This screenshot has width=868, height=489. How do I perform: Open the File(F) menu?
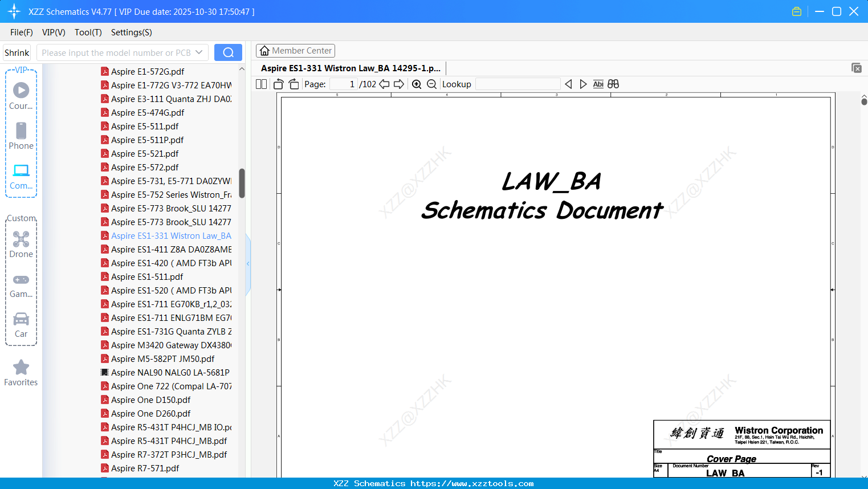22,32
